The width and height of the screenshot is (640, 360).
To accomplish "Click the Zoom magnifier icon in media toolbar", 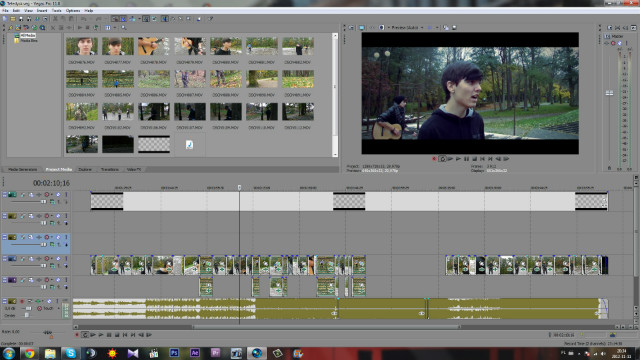I will point(123,28).
